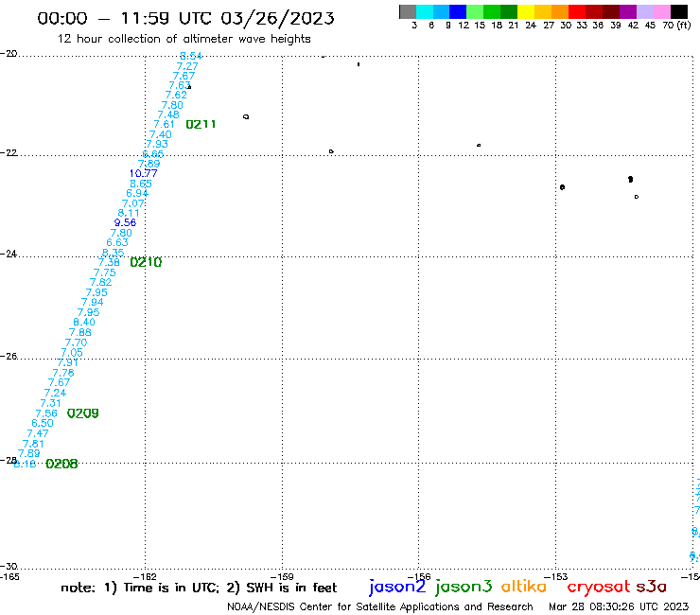
Task: Click the -22 latitude axis label
Action: [9, 152]
